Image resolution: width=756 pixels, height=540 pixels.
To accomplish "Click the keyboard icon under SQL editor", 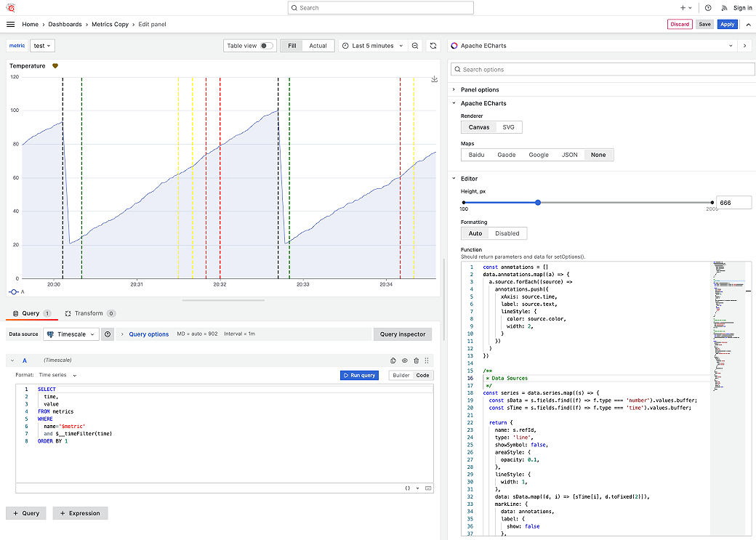I will 428,488.
